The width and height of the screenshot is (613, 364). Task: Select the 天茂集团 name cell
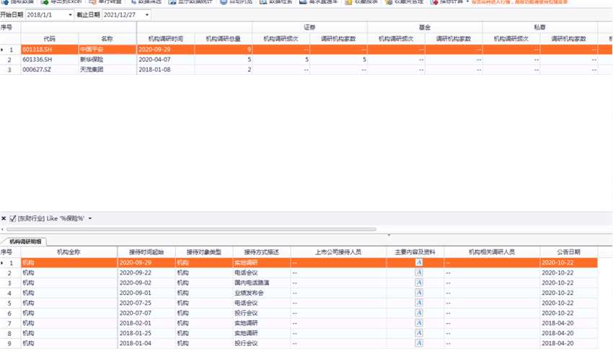pyautogui.click(x=107, y=69)
